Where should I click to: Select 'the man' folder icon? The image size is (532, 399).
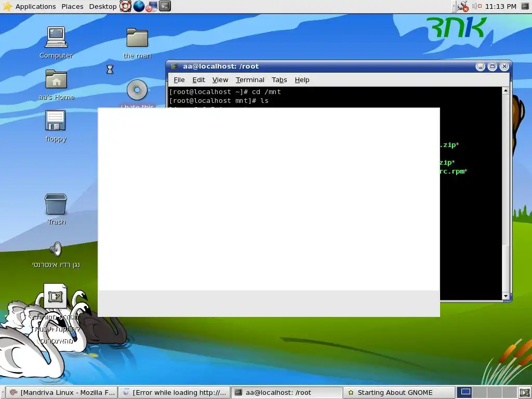click(137, 44)
